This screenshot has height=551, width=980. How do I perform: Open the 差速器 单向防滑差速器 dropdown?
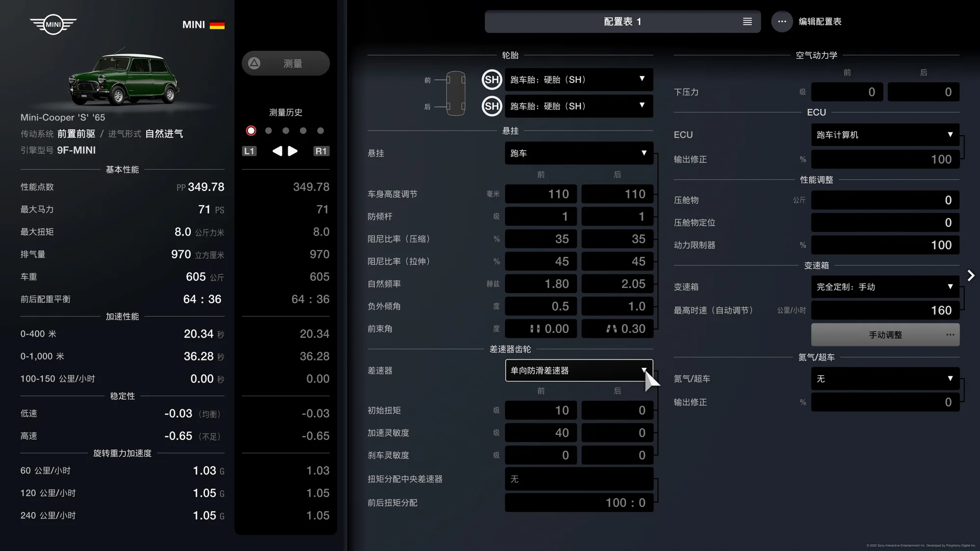pyautogui.click(x=579, y=370)
